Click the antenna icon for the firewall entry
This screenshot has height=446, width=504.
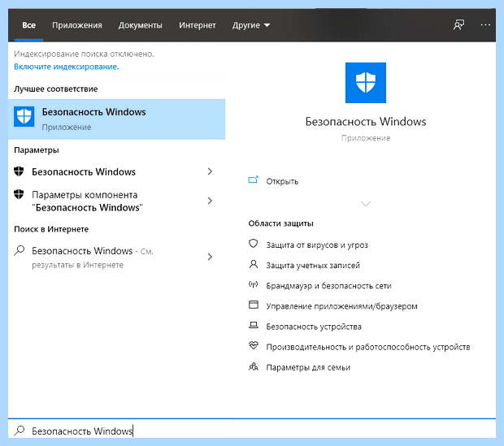click(254, 284)
